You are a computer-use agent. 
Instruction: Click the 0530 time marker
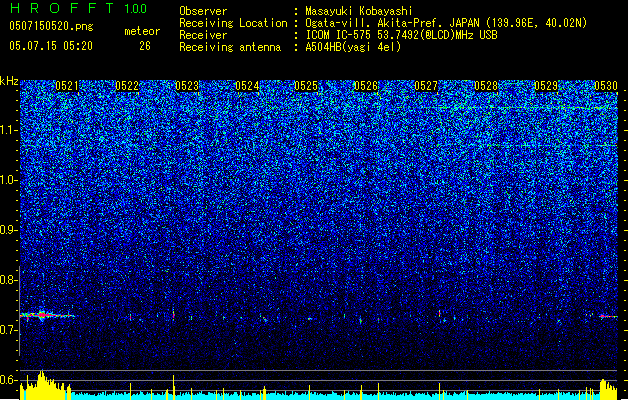coord(606,86)
